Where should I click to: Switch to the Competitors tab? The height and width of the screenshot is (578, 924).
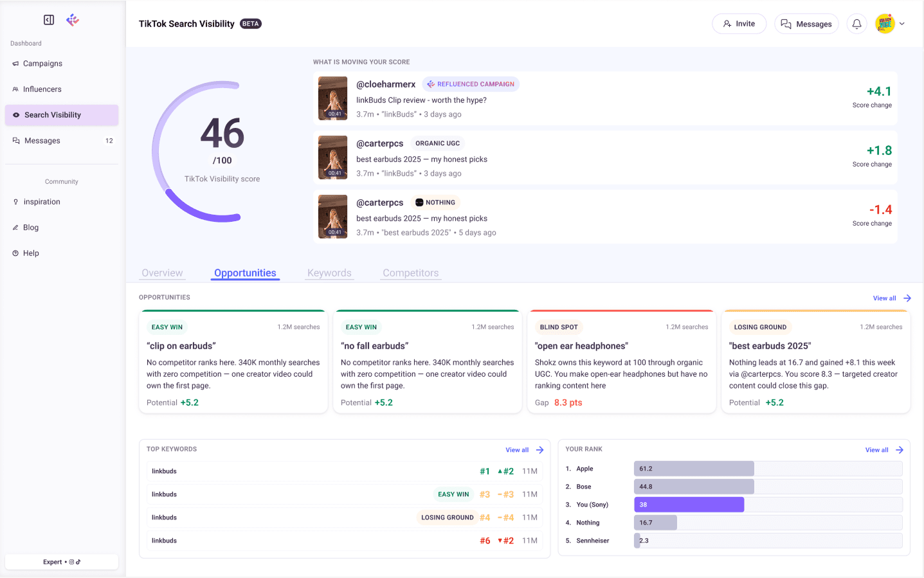(410, 273)
